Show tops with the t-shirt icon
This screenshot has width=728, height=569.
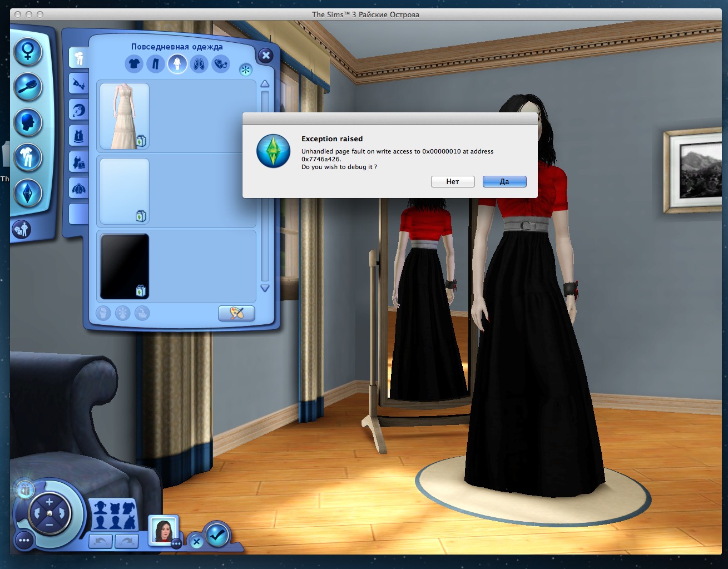point(134,64)
